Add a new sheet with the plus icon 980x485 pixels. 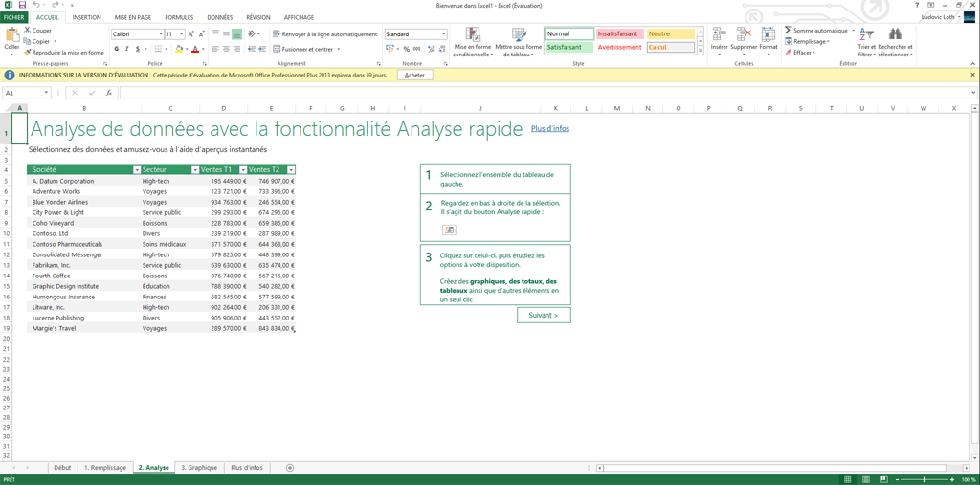pyautogui.click(x=289, y=467)
